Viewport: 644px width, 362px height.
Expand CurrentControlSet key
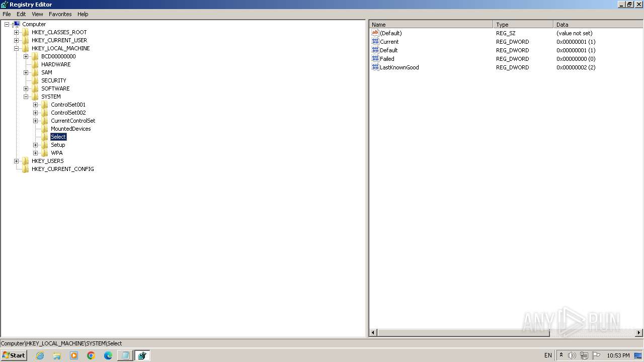tap(36, 121)
